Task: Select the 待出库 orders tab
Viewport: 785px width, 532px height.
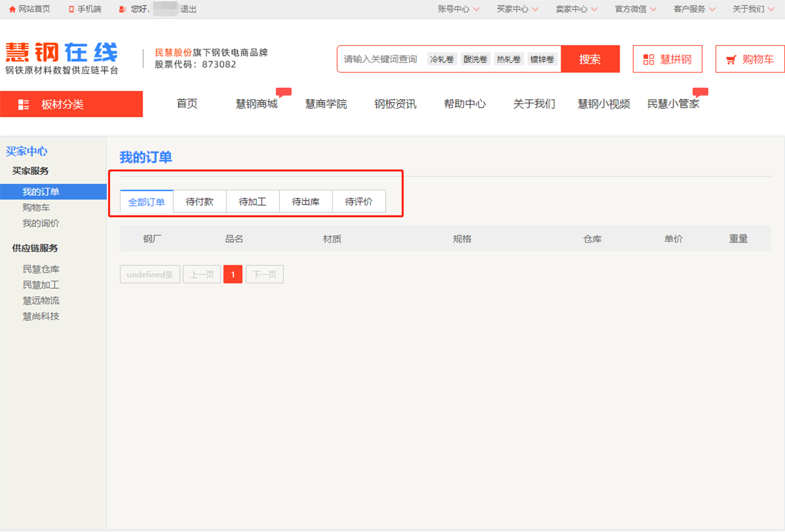Action: [305, 201]
